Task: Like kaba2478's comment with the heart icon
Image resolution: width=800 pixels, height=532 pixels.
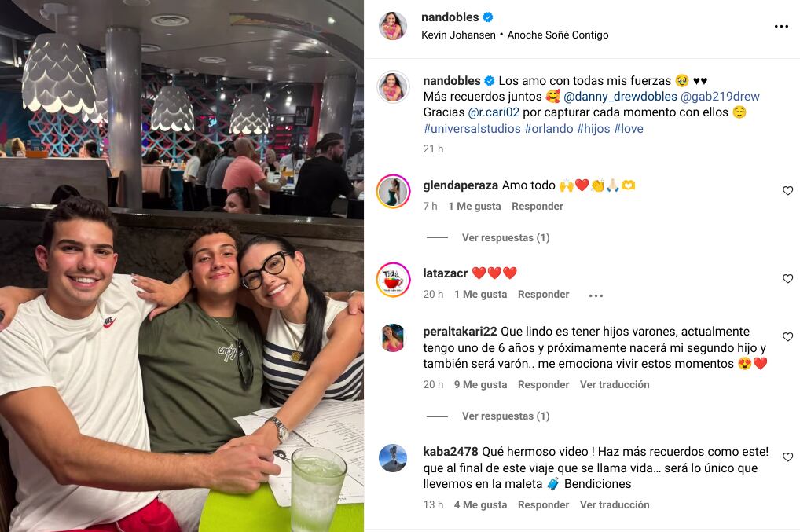Action: click(787, 457)
